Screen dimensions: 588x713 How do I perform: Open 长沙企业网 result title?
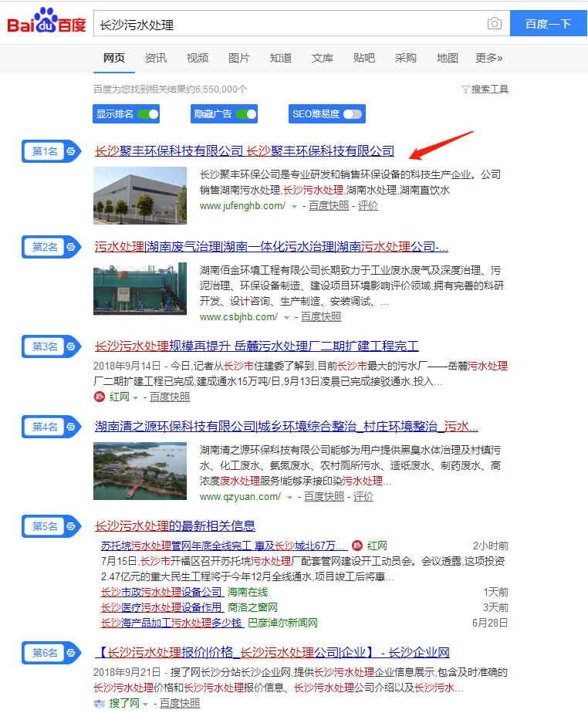(272, 653)
